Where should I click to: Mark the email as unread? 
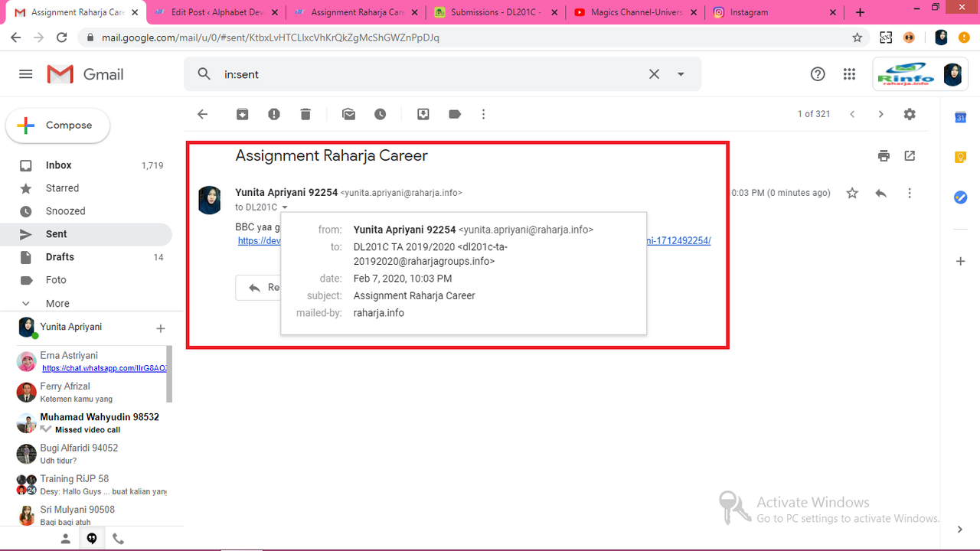coord(349,114)
